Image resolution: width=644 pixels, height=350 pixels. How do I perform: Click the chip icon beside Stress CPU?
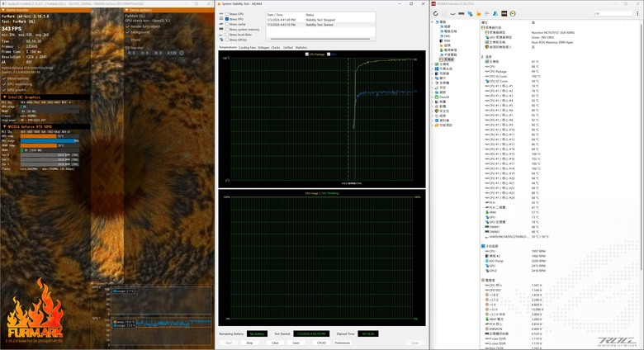click(221, 13)
